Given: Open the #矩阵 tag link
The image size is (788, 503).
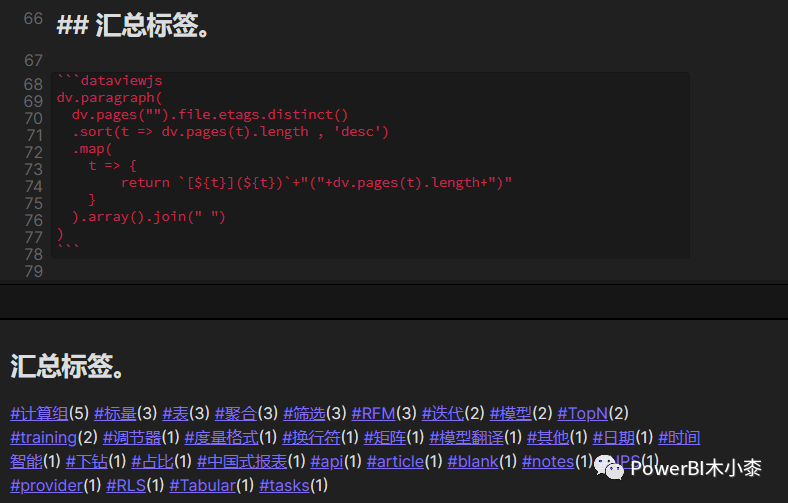Looking at the screenshot, I should click(384, 438).
